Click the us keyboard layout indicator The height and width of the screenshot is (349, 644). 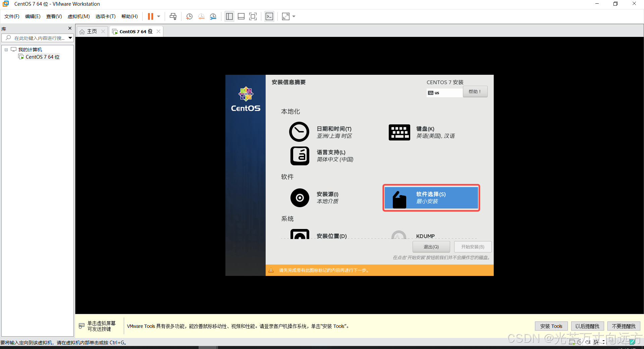click(x=445, y=93)
